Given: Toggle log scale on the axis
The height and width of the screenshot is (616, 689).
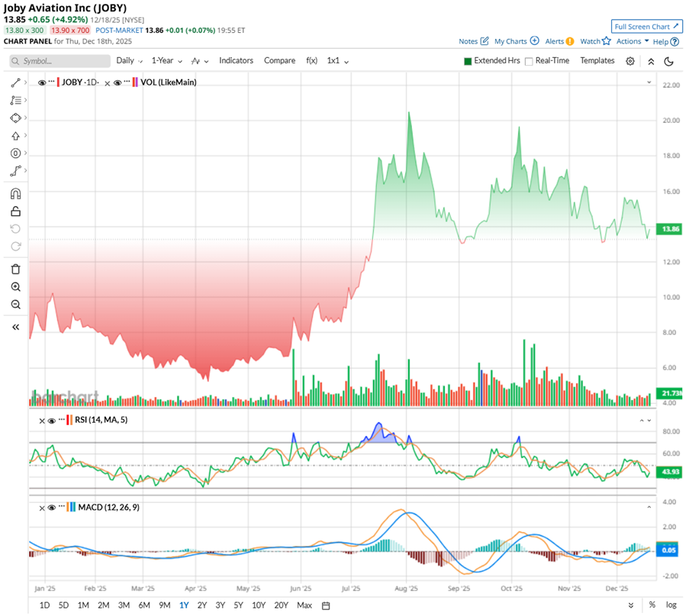Looking at the screenshot, I should coord(671,605).
